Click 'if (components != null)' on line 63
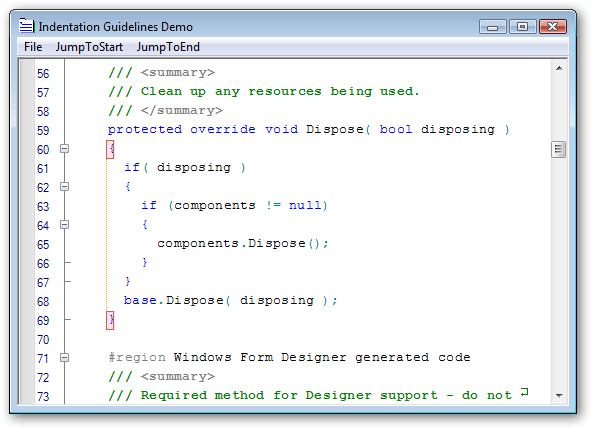The width and height of the screenshot is (591, 428). [234, 205]
